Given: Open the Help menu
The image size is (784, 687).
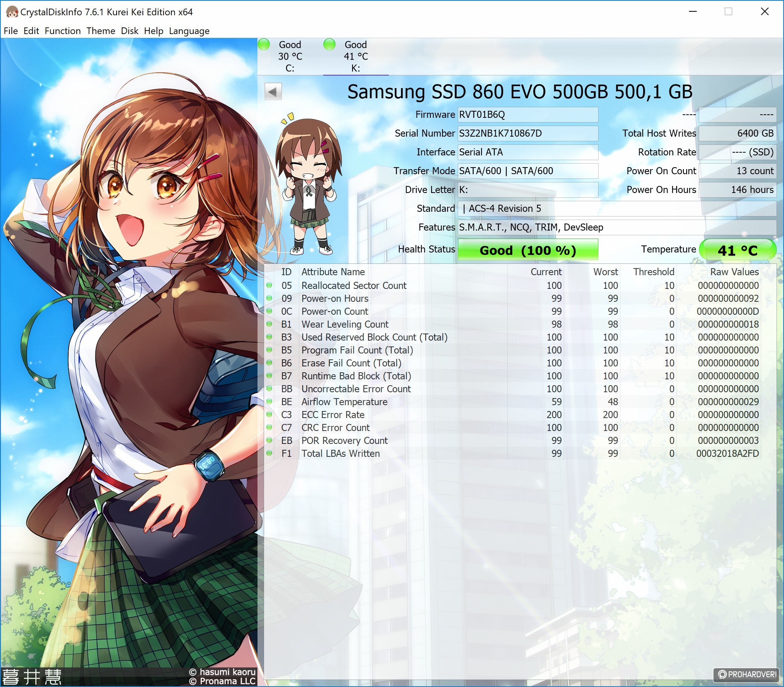Looking at the screenshot, I should (153, 31).
